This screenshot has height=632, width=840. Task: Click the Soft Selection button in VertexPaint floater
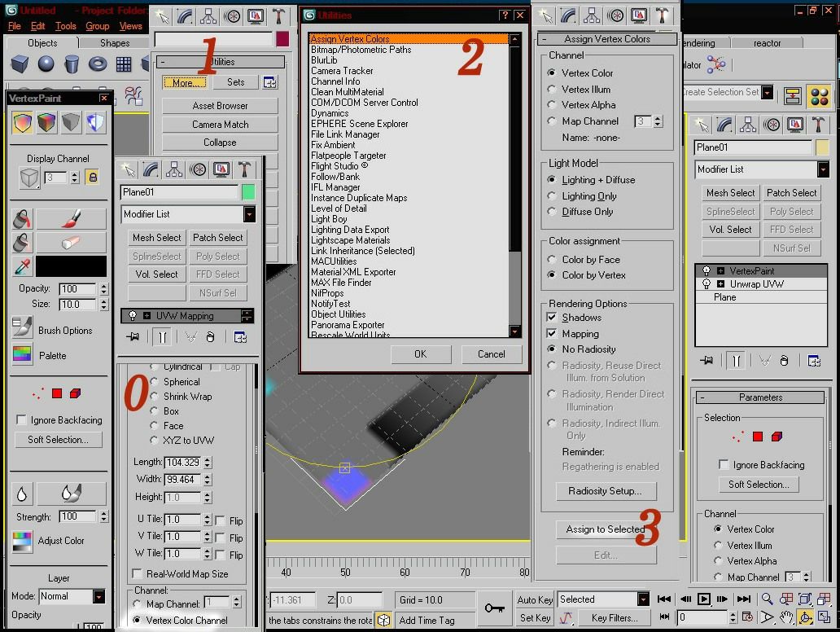tap(59, 440)
